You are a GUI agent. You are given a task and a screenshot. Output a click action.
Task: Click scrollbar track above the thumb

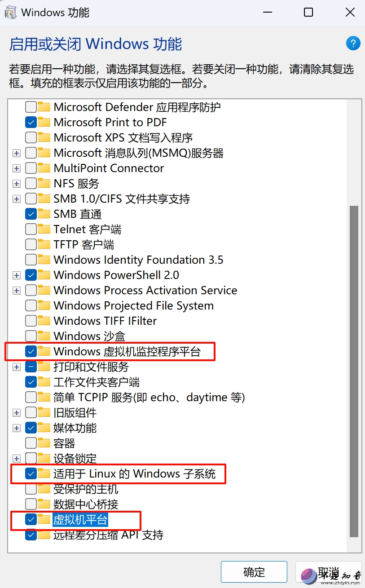tap(354, 153)
